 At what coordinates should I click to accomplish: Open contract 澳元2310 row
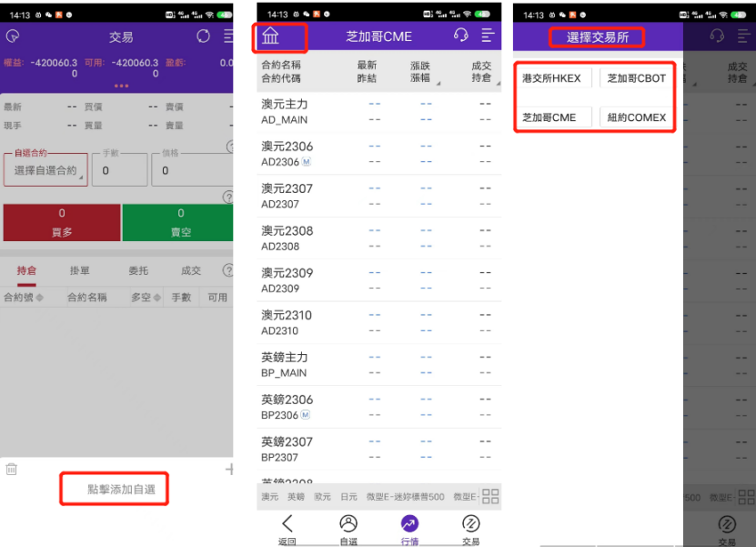pyautogui.click(x=379, y=323)
